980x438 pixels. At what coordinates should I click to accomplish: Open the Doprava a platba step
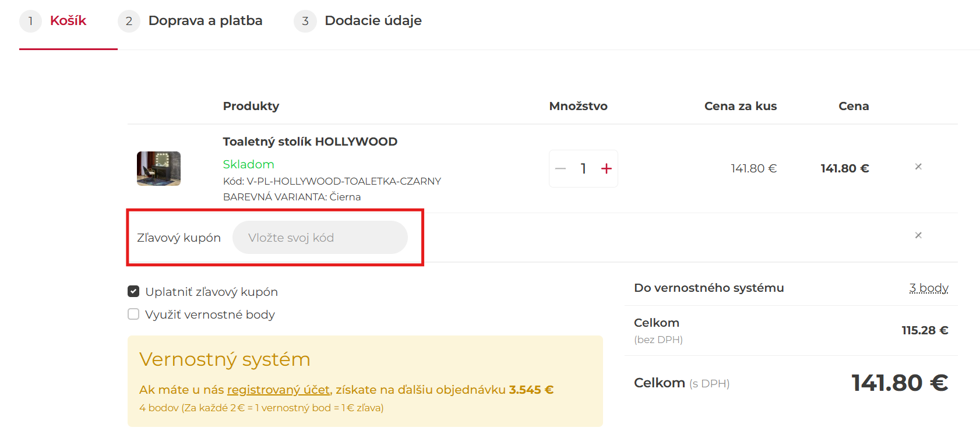(206, 20)
